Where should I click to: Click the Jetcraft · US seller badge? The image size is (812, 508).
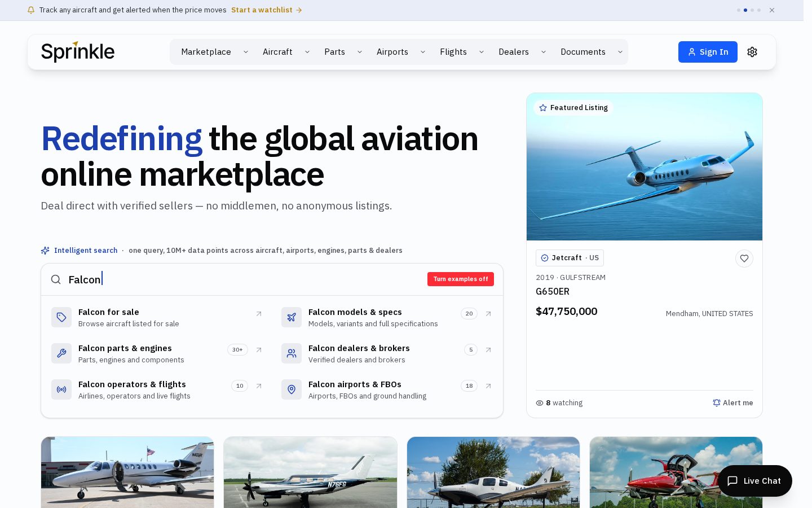coord(570,258)
